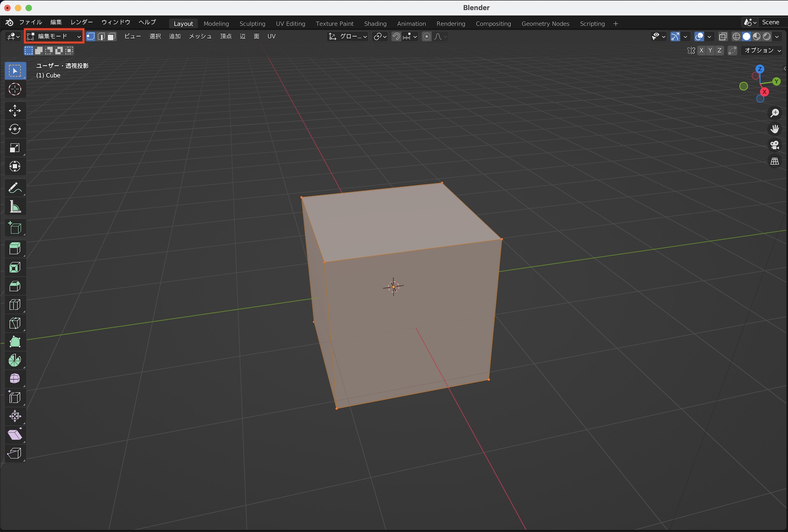Select the Extrude Region tool
788x532 pixels.
coord(15,248)
